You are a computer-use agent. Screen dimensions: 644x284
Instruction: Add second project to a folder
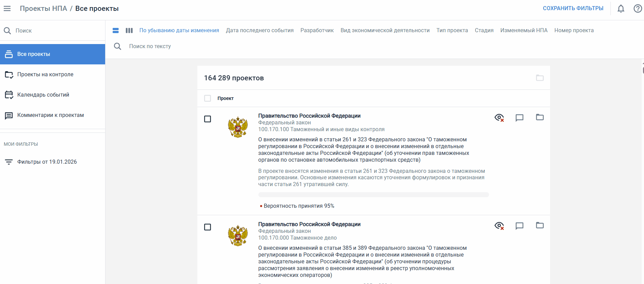pyautogui.click(x=540, y=225)
